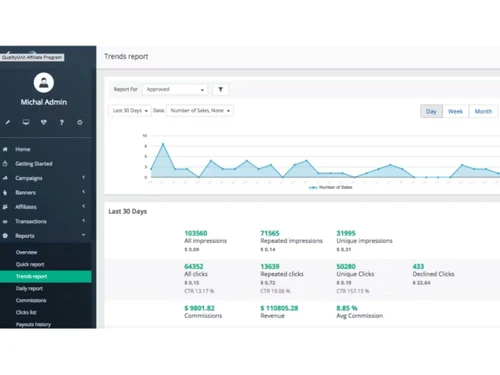
Task: Click the 433 Declined Clicks value
Action: pos(418,266)
